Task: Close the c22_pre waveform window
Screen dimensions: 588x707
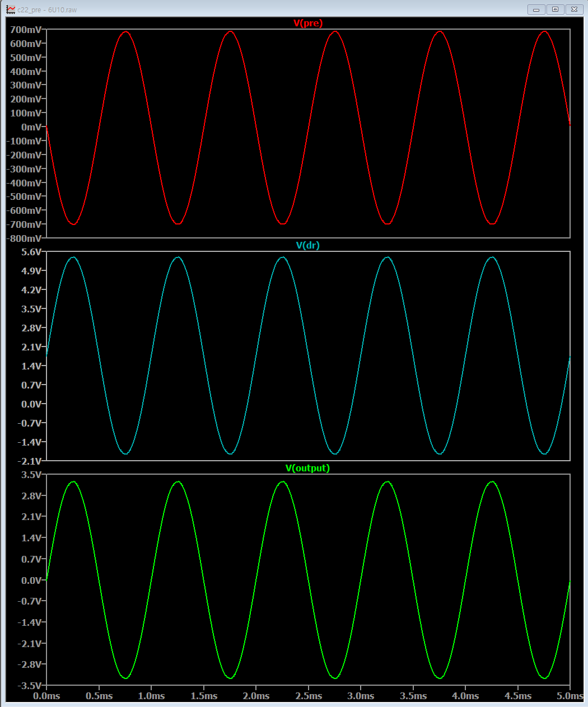Action: pos(574,10)
